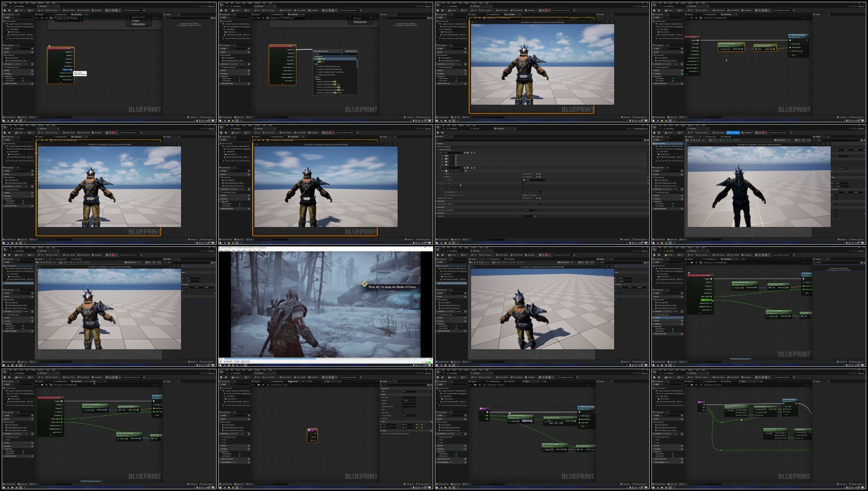This screenshot has width=868, height=491.
Task: Adjust the VLC volume slider
Action: click(x=428, y=362)
